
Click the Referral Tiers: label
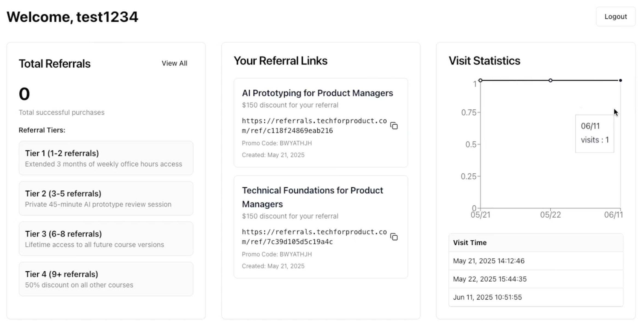(x=42, y=130)
